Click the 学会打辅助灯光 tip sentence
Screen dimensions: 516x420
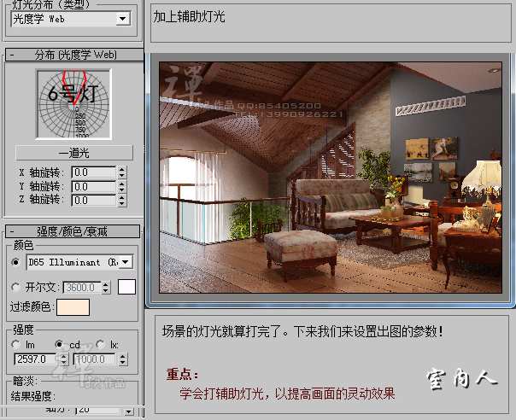click(x=287, y=394)
